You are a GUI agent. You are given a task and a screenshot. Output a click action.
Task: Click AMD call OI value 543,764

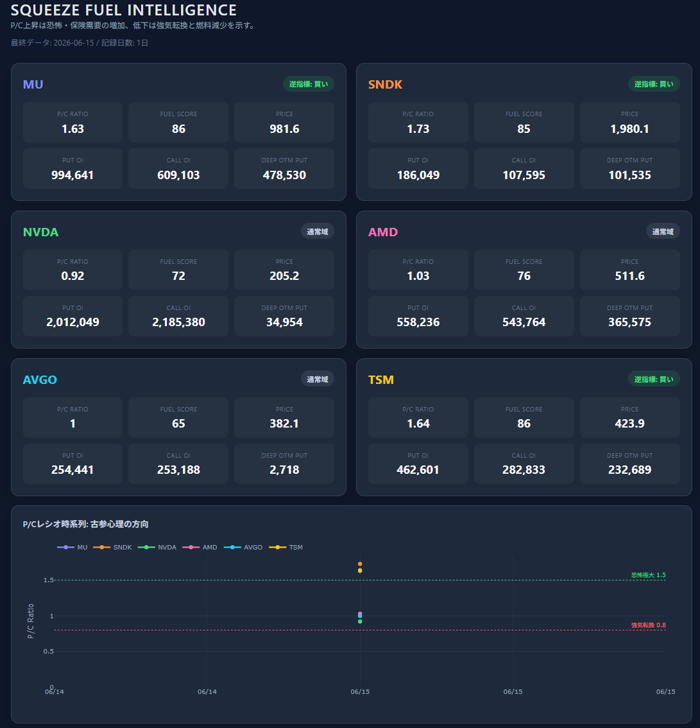point(524,322)
